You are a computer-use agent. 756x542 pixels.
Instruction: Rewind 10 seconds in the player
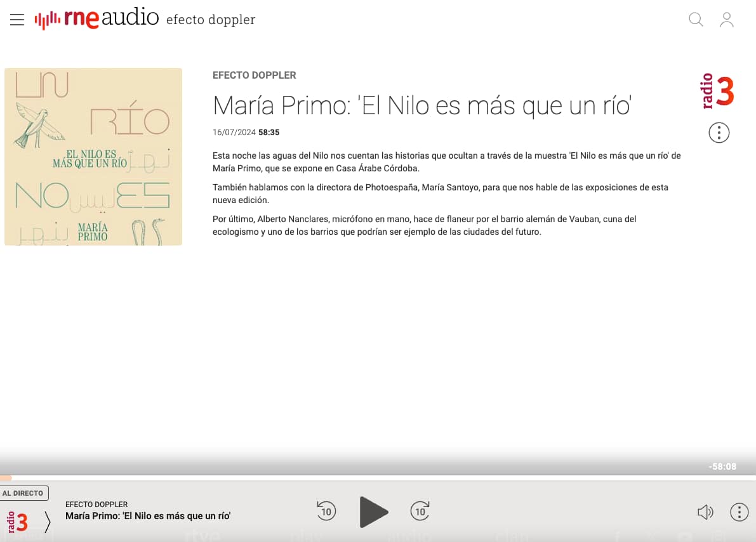pyautogui.click(x=326, y=511)
